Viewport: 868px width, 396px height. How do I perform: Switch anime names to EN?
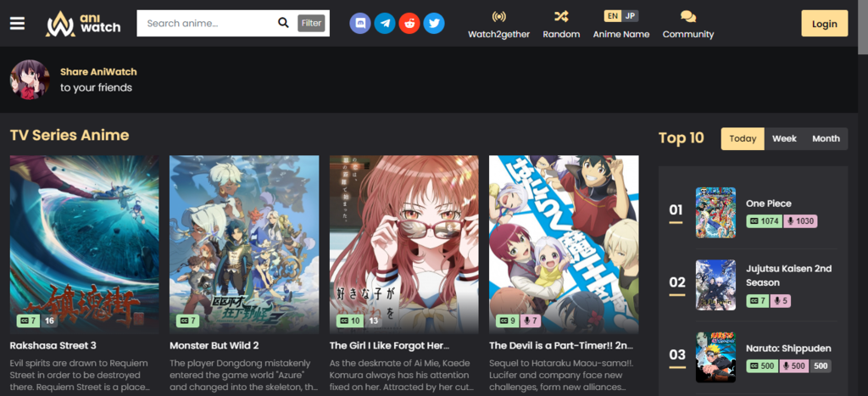point(613,15)
